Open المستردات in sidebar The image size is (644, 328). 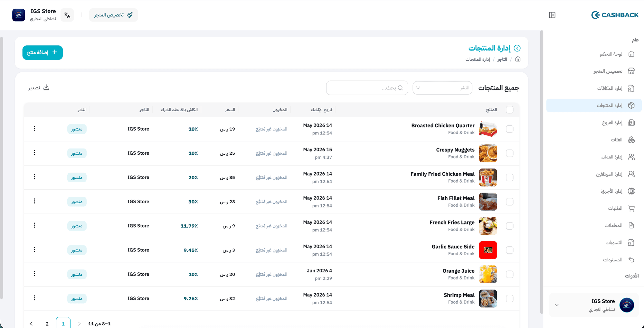pos(594,260)
